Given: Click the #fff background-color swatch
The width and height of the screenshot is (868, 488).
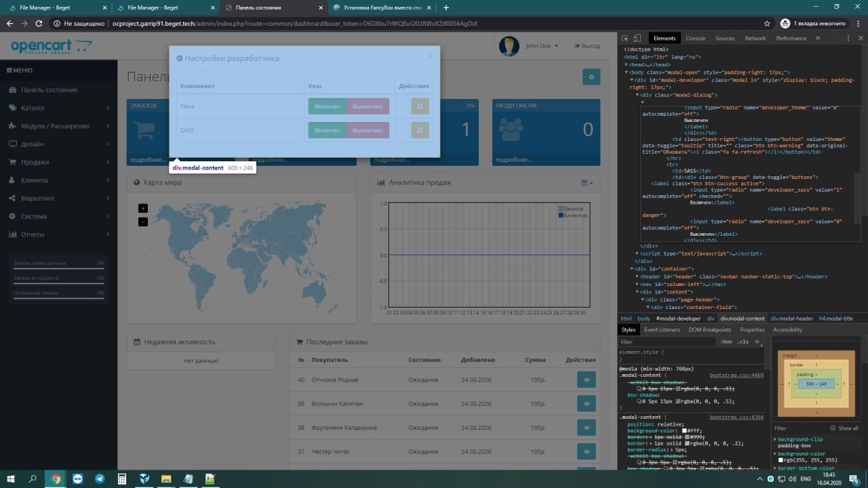Looking at the screenshot, I should click(685, 430).
